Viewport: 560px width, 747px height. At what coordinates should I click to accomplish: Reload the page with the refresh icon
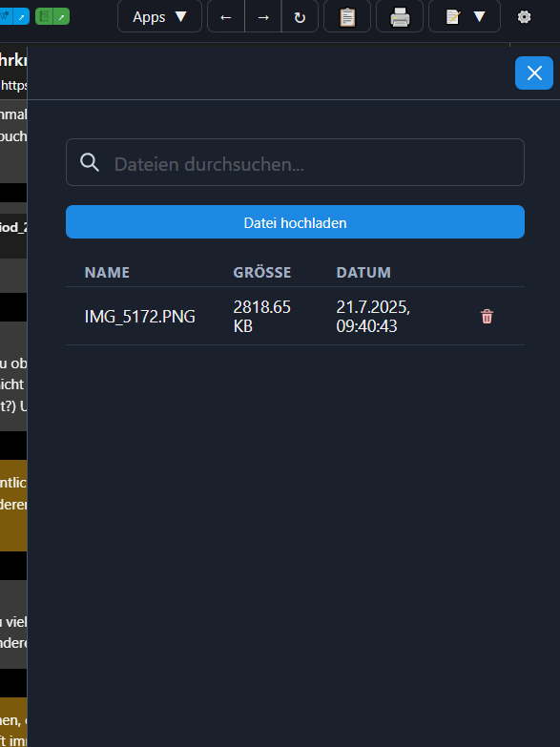[x=300, y=16]
